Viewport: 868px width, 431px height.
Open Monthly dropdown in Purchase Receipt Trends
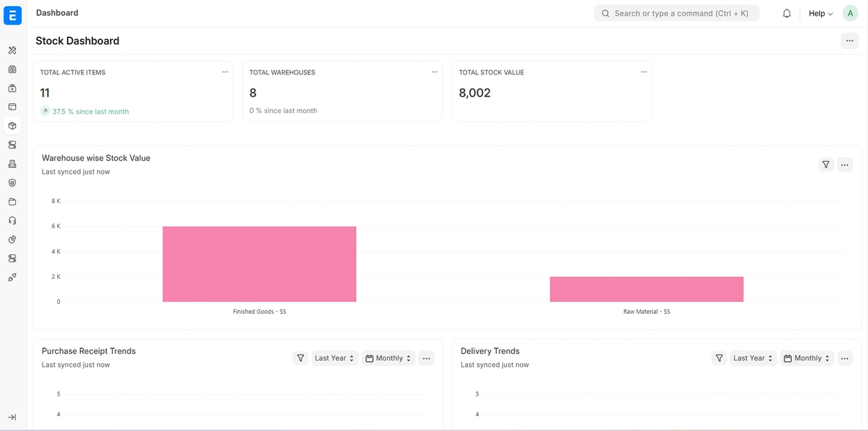[389, 358]
